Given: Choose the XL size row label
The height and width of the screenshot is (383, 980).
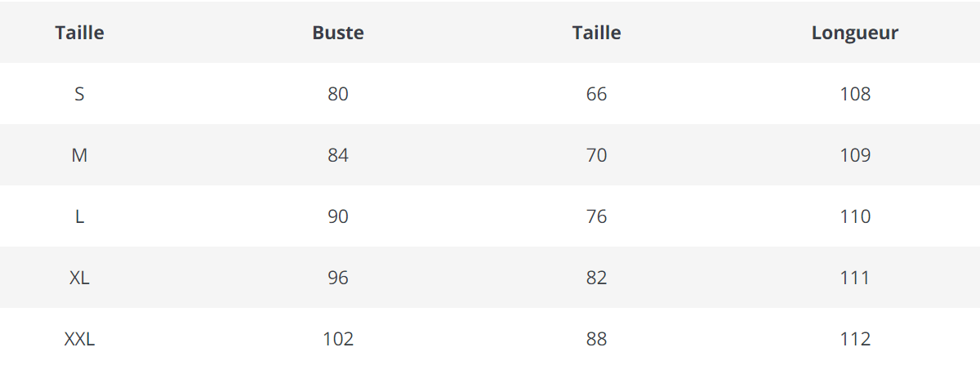Looking at the screenshot, I should coord(79,278).
